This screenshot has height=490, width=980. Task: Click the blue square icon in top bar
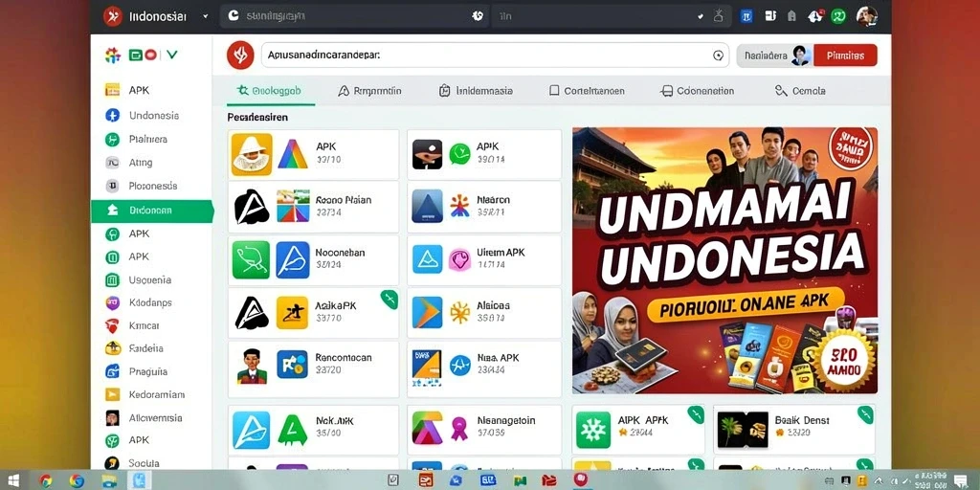coord(746,16)
